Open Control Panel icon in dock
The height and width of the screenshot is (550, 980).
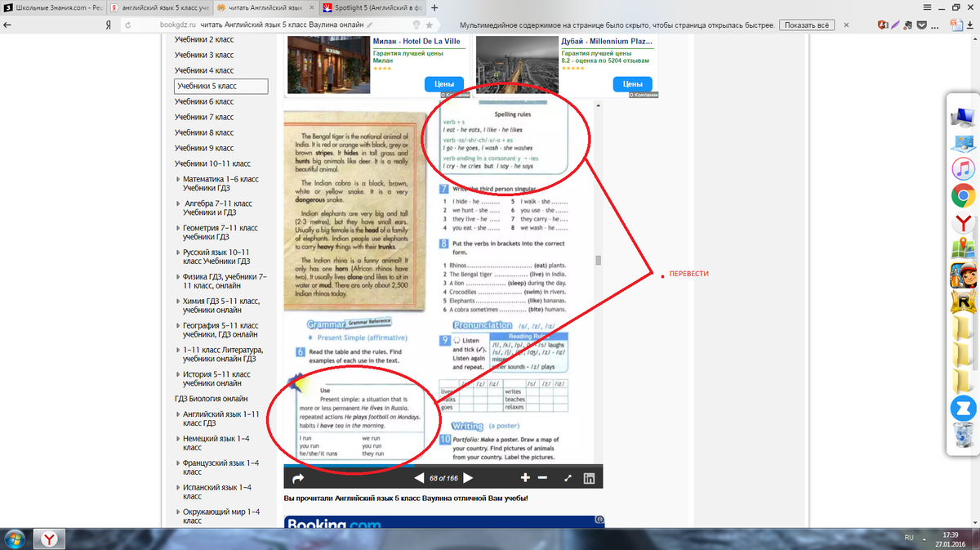[x=963, y=143]
